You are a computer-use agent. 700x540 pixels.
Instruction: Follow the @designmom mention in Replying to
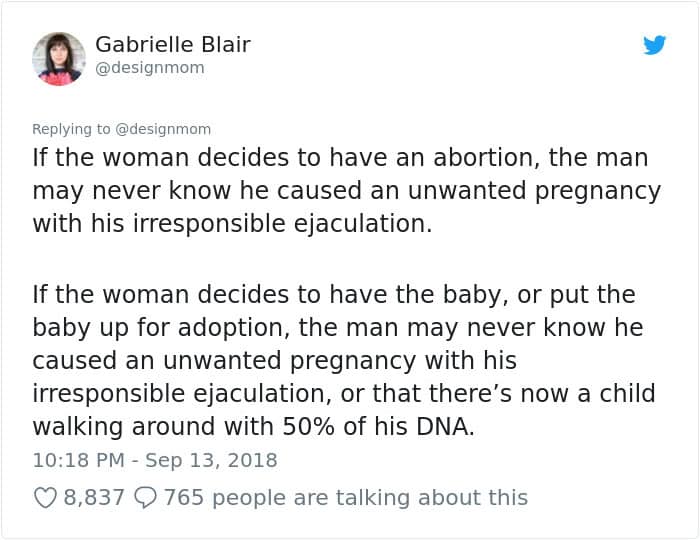163,129
